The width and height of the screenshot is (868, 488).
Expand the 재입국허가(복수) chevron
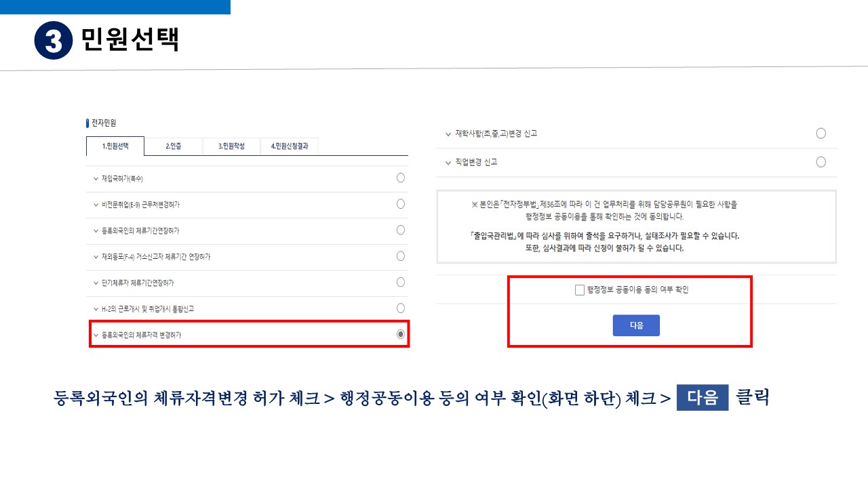(96, 179)
